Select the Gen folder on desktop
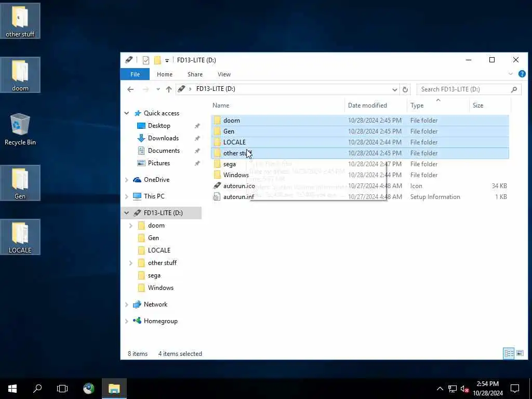532x399 pixels. click(x=20, y=183)
